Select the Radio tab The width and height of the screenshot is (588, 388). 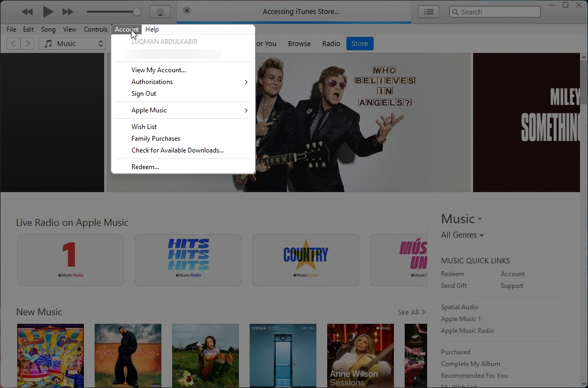(331, 43)
